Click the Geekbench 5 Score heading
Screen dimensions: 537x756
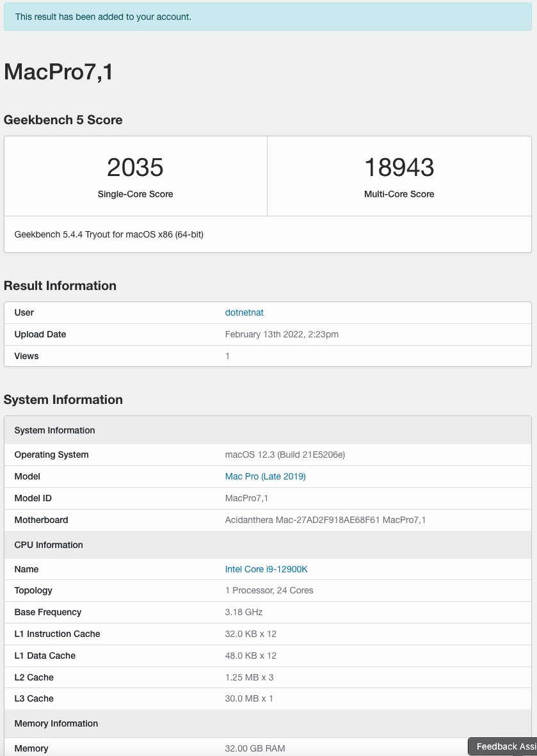click(x=63, y=120)
